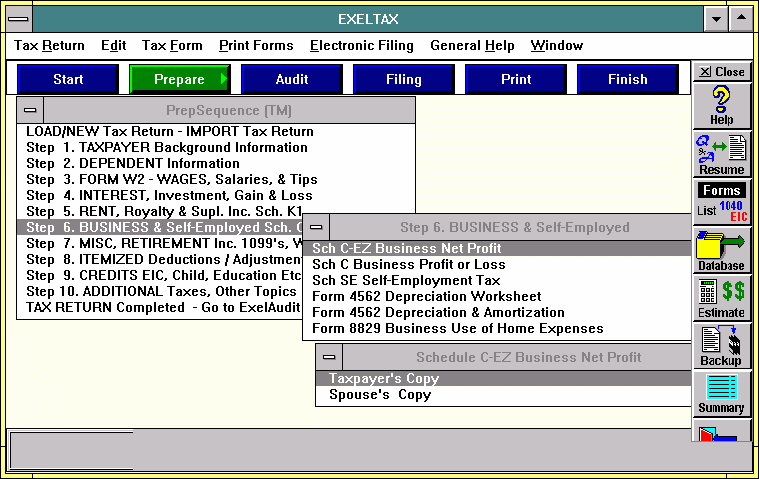Image resolution: width=759 pixels, height=479 pixels.
Task: Click the Audit stage button
Action: tap(292, 79)
